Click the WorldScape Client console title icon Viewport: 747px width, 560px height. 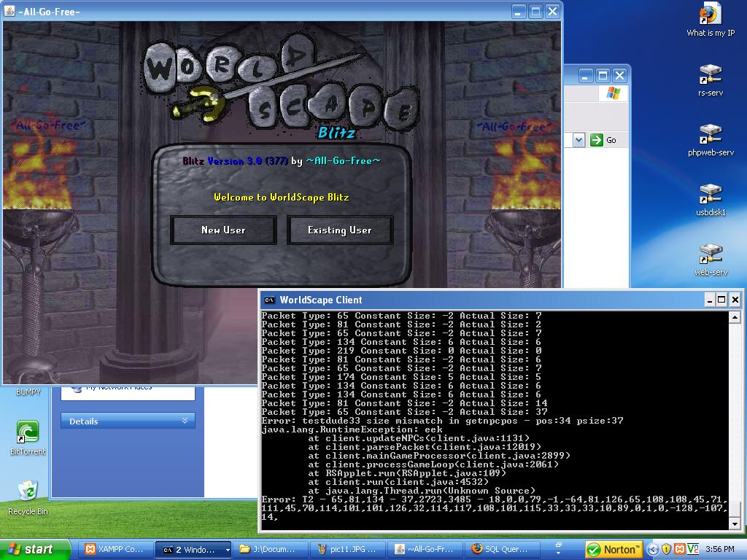click(269, 300)
